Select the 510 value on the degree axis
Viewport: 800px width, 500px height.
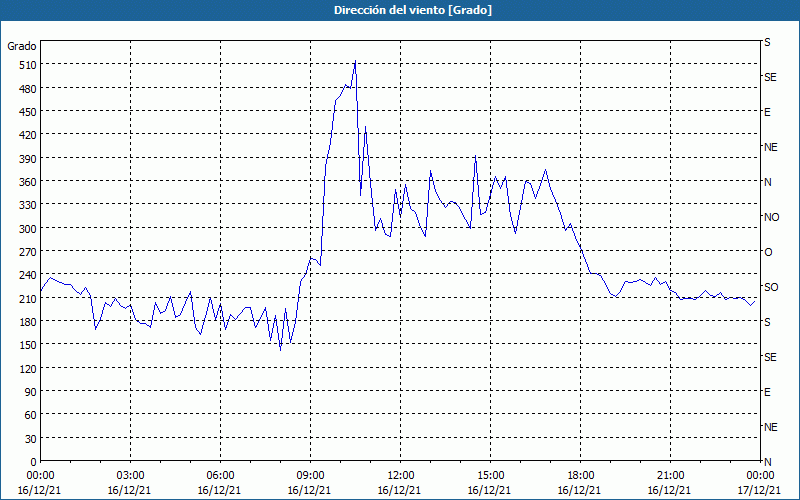point(28,65)
